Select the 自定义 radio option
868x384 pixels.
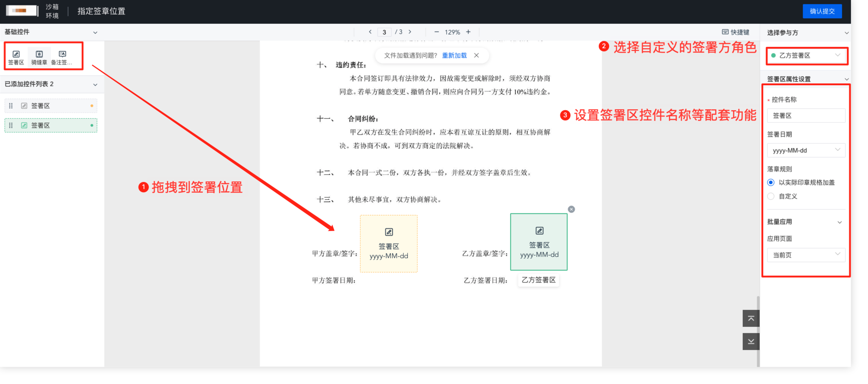[771, 196]
